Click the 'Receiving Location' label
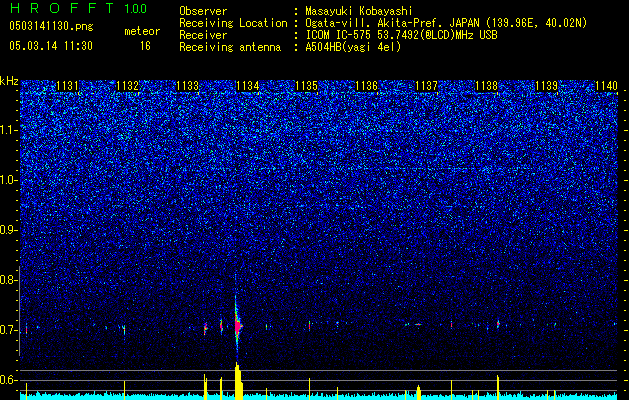Screen dimensions: 629x400 tap(233, 23)
